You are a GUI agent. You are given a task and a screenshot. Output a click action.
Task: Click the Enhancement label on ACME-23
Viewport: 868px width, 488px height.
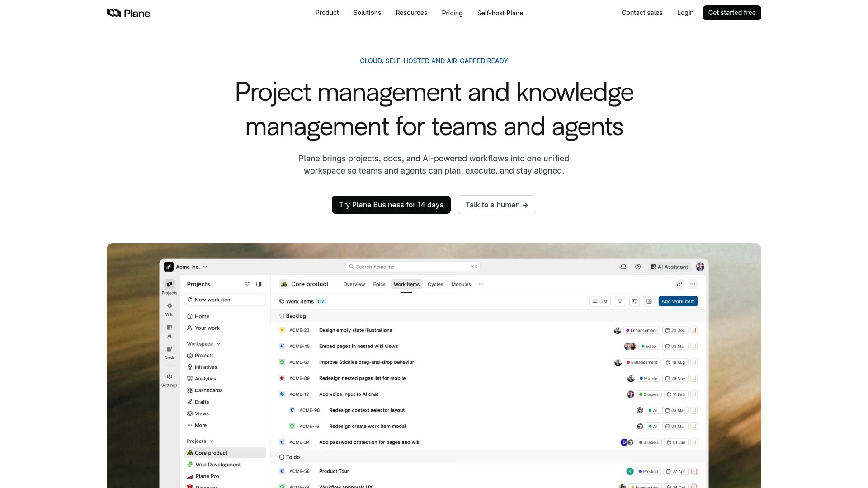pos(642,330)
